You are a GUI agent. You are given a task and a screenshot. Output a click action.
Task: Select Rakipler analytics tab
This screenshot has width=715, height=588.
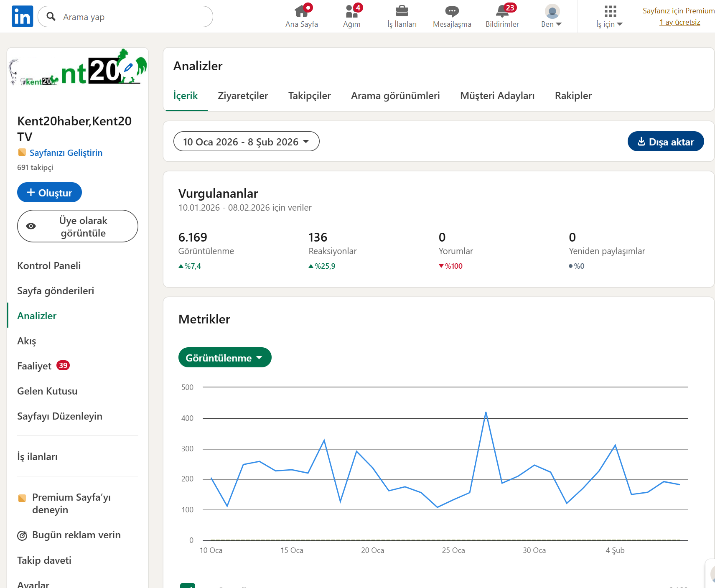pyautogui.click(x=573, y=96)
